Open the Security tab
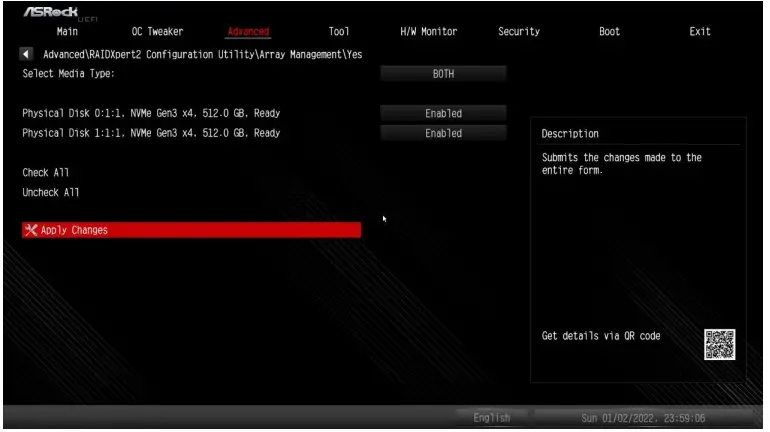This screenshot has width=770, height=432. 519,31
